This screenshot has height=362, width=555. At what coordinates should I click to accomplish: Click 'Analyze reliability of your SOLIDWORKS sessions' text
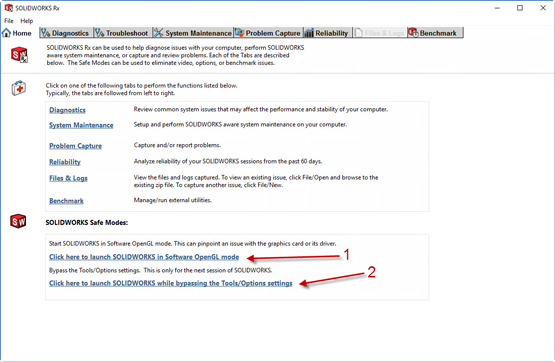(x=228, y=161)
